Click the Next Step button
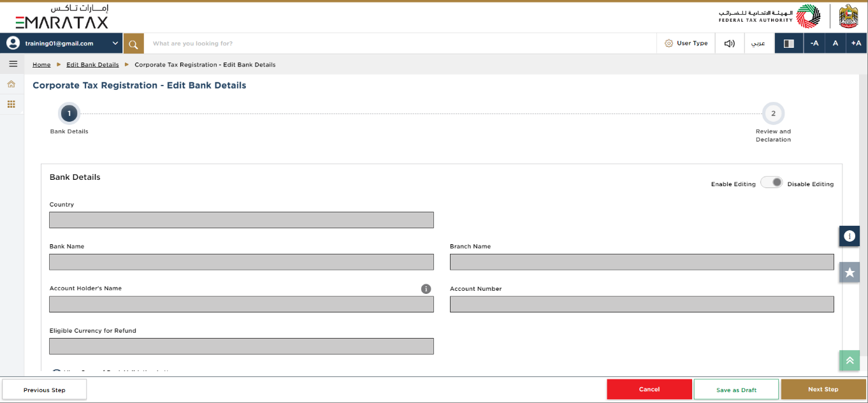This screenshot has height=403, width=868. [823, 390]
